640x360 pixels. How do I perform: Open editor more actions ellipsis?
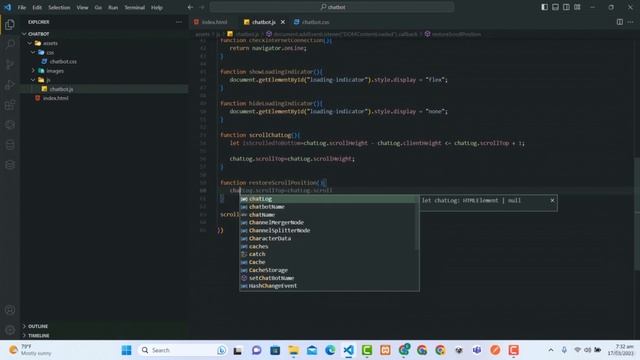click(x=631, y=22)
